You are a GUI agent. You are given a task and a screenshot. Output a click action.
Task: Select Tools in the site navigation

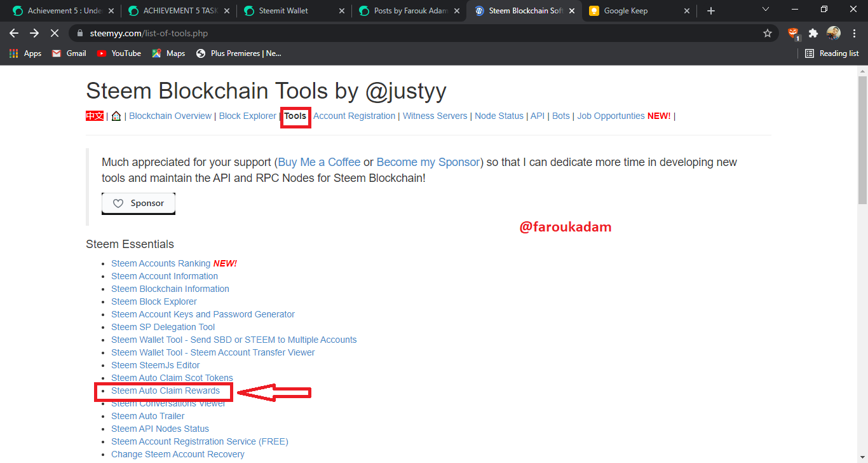pyautogui.click(x=295, y=116)
